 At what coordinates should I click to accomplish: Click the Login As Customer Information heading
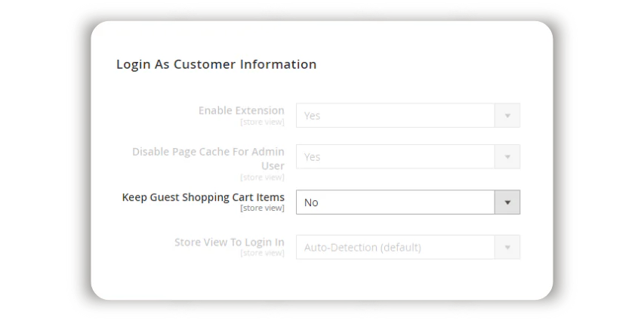(216, 64)
